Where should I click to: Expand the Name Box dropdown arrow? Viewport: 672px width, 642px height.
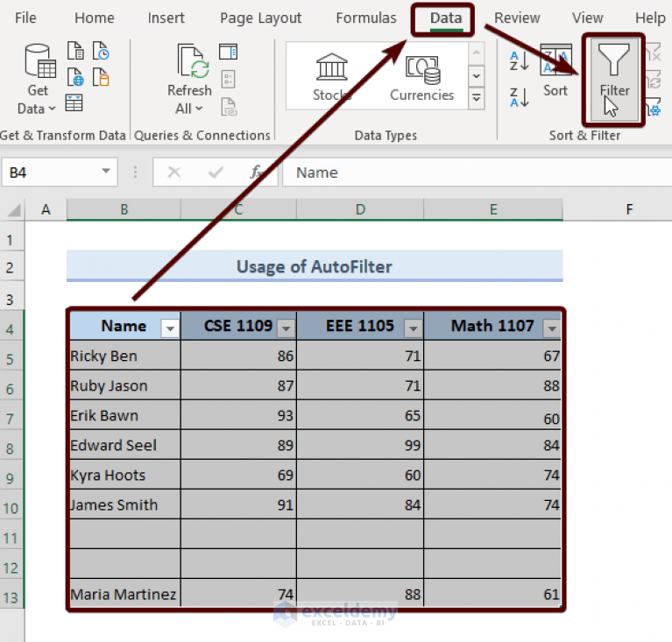106,172
